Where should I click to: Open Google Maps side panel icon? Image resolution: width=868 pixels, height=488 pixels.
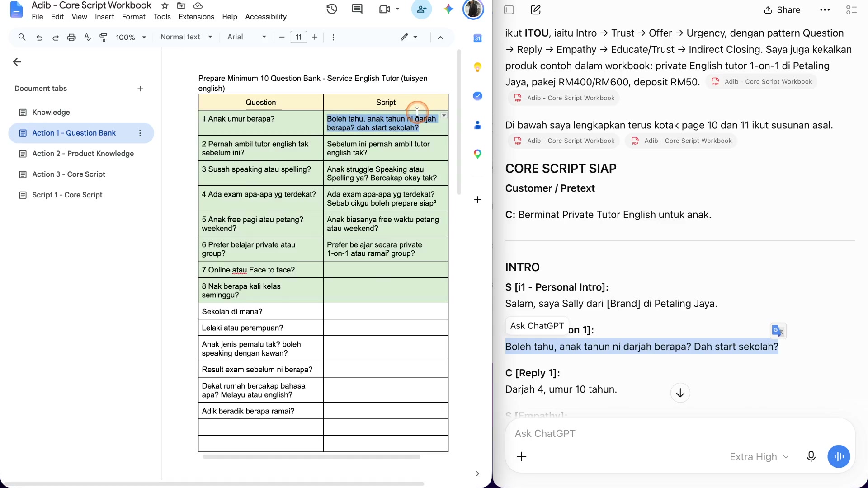[477, 154]
